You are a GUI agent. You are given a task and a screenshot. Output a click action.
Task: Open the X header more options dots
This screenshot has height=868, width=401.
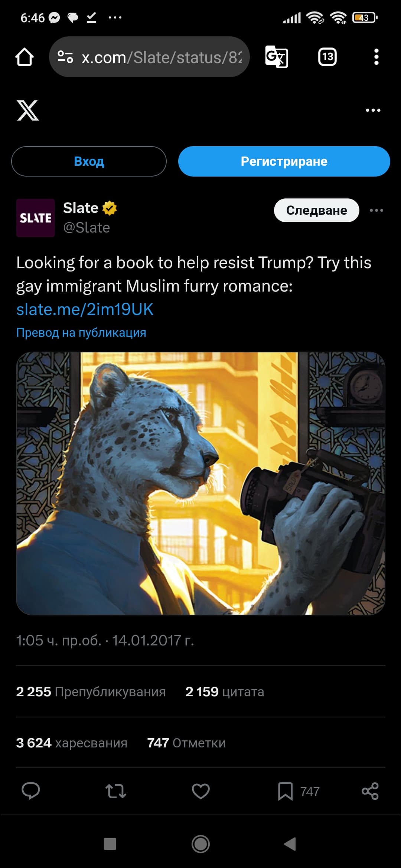(x=373, y=110)
